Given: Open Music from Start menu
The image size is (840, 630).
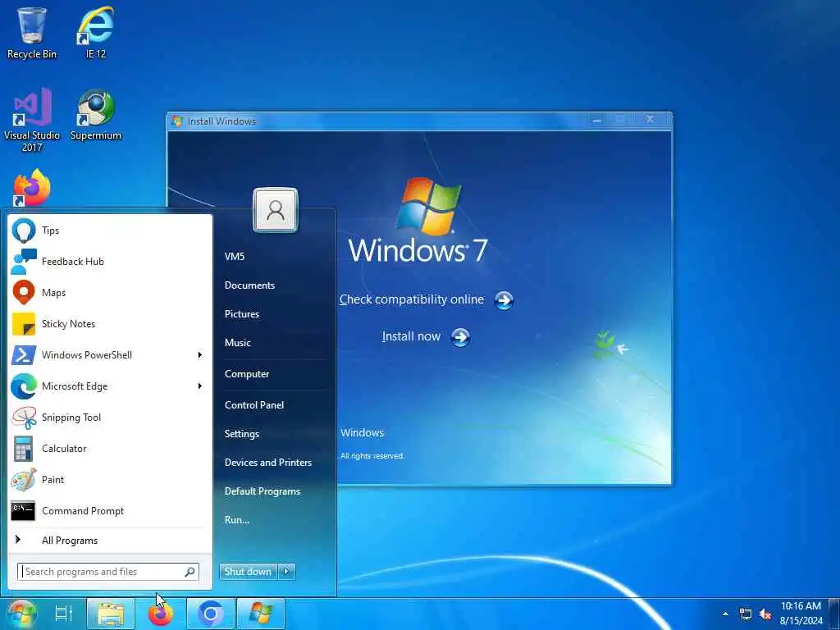Looking at the screenshot, I should coord(237,342).
